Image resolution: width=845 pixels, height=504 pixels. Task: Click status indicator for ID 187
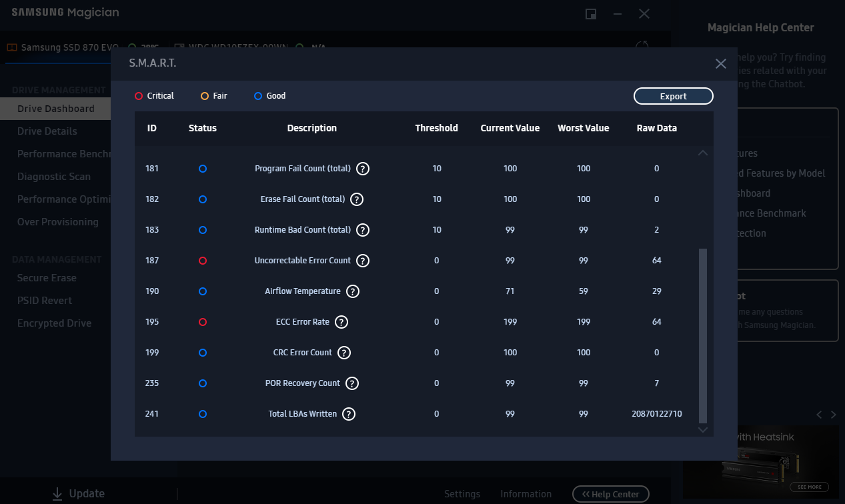[x=203, y=261]
